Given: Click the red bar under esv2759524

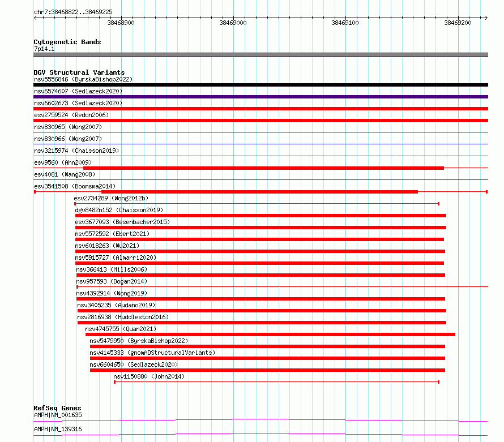Looking at the screenshot, I should click(x=260, y=121).
